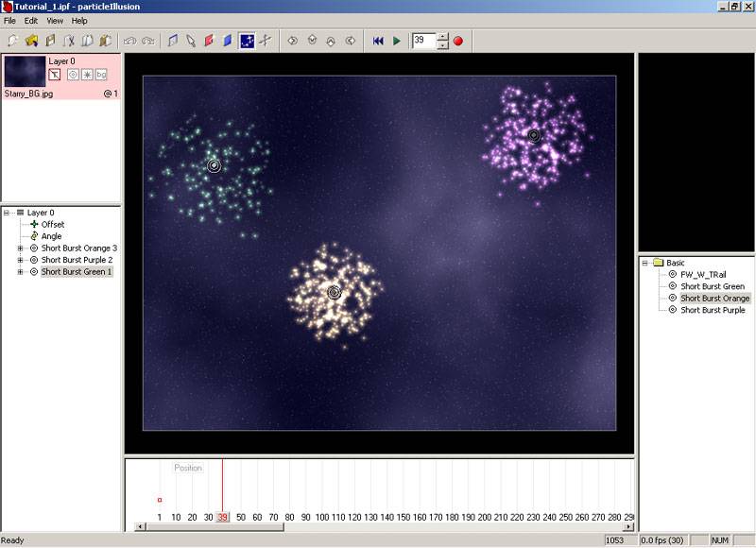Click the new project toolbar icon
The image size is (756, 548).
[13, 41]
